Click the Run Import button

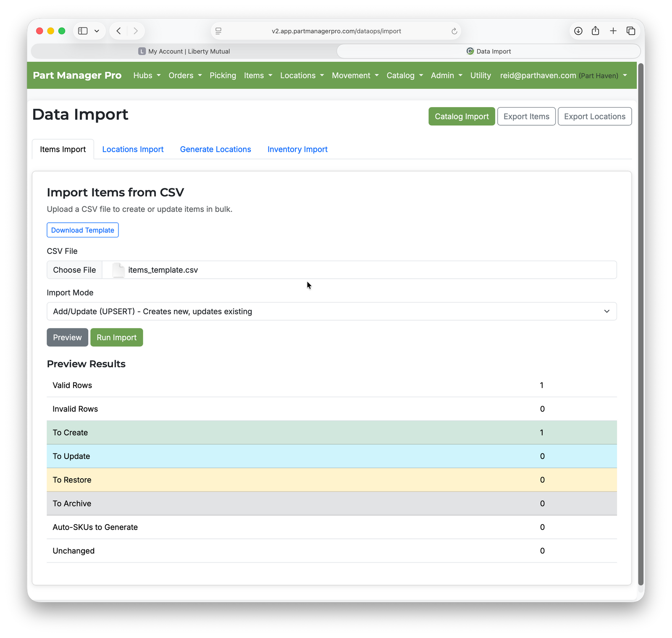(x=116, y=337)
